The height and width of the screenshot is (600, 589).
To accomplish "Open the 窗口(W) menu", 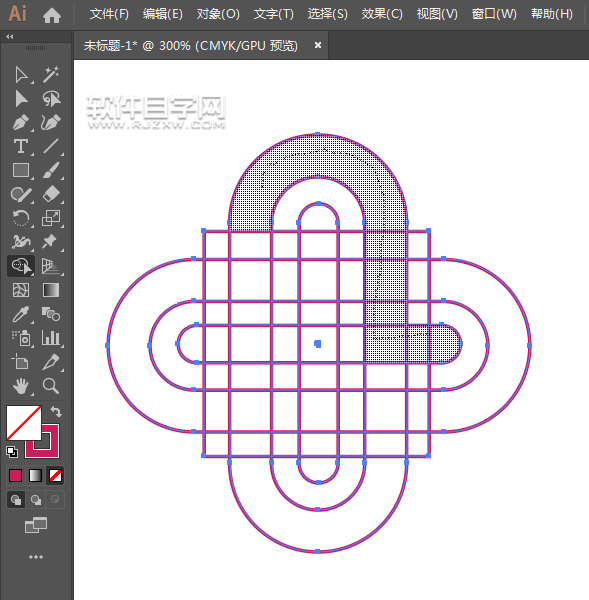I will (494, 14).
